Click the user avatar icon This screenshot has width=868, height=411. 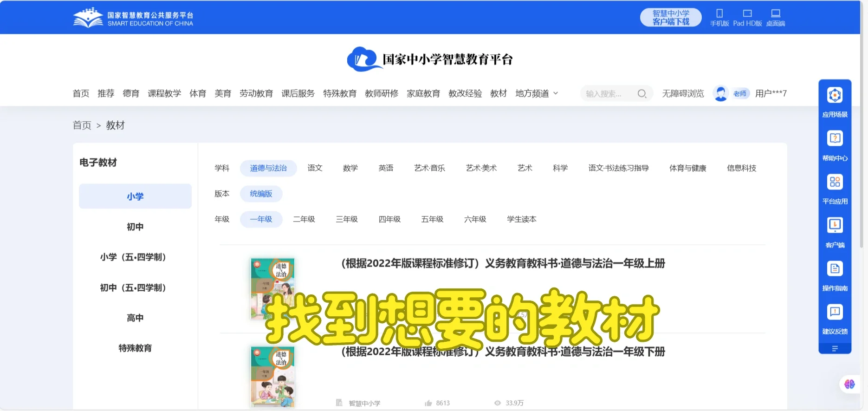pyautogui.click(x=720, y=94)
